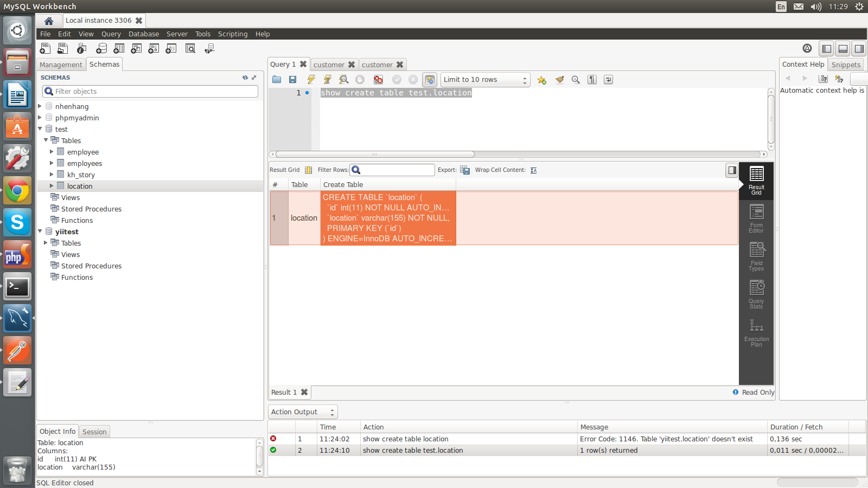
Task: Open a script file in the query editor
Action: click(277, 80)
